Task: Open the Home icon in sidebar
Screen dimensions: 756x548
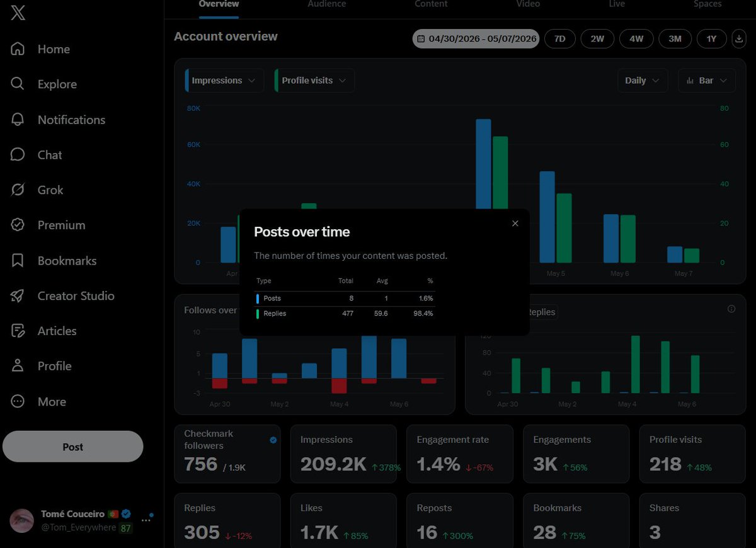Action: 18,49
